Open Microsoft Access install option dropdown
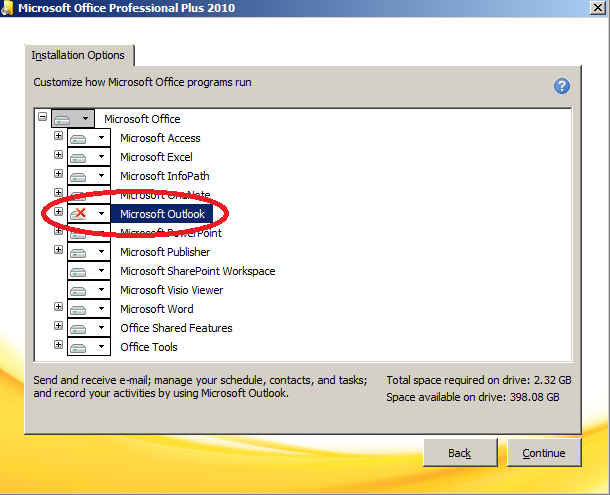Screen dimensions: 610x495 click(101, 138)
